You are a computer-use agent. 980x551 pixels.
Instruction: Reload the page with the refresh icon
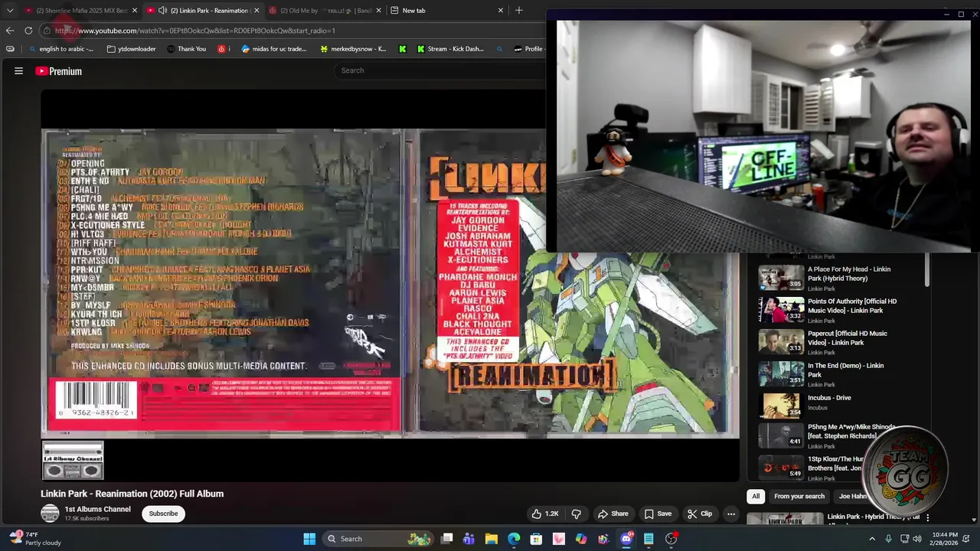pos(28,31)
